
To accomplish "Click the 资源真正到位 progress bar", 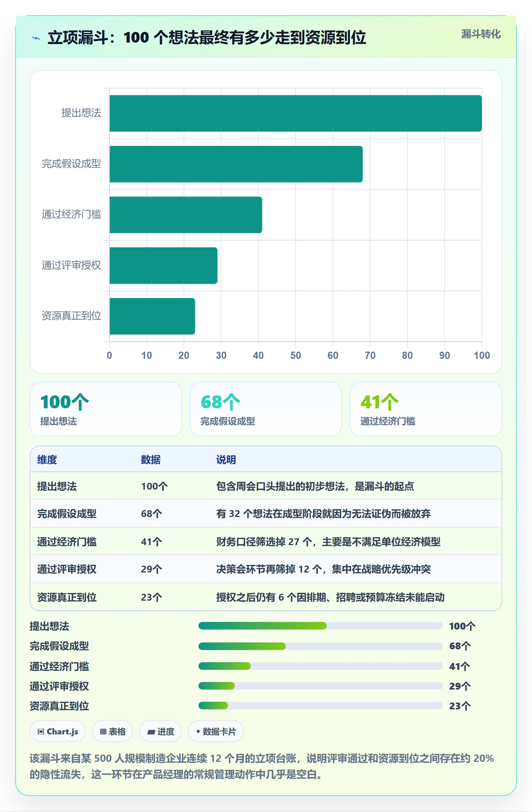I will coord(321,706).
